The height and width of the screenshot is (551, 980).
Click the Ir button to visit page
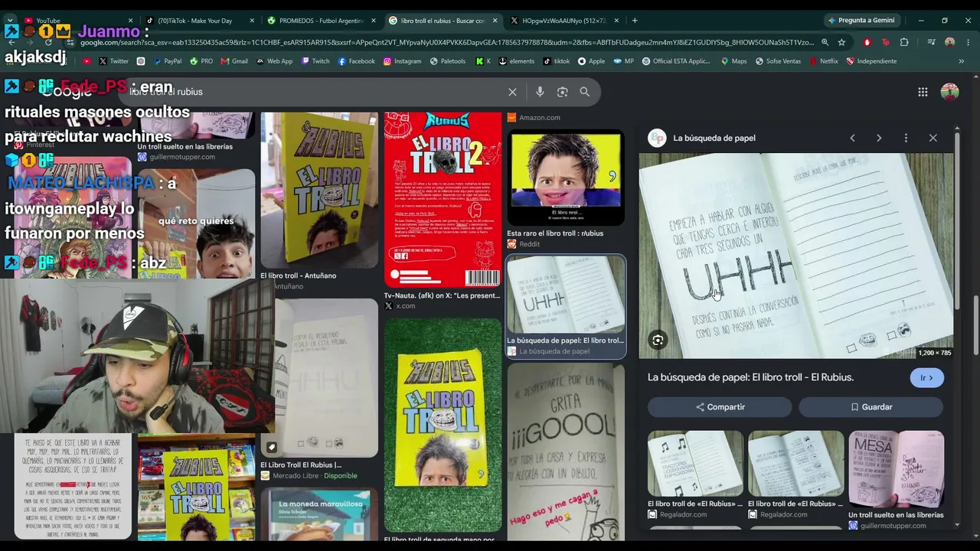926,377
